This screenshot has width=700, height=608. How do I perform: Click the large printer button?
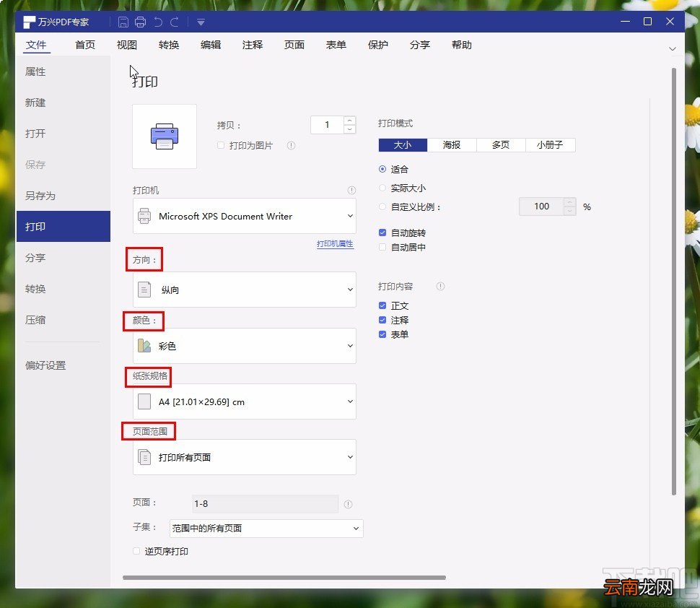click(x=165, y=136)
